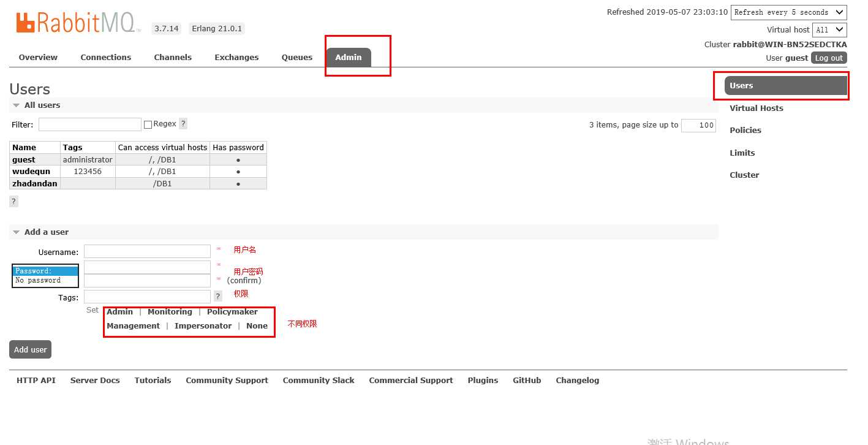This screenshot has height=445, width=868.
Task: Open the help icon next to Regex
Action: click(183, 124)
